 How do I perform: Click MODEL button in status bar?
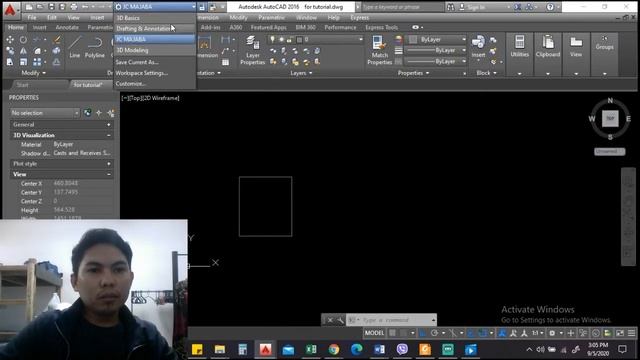374,333
